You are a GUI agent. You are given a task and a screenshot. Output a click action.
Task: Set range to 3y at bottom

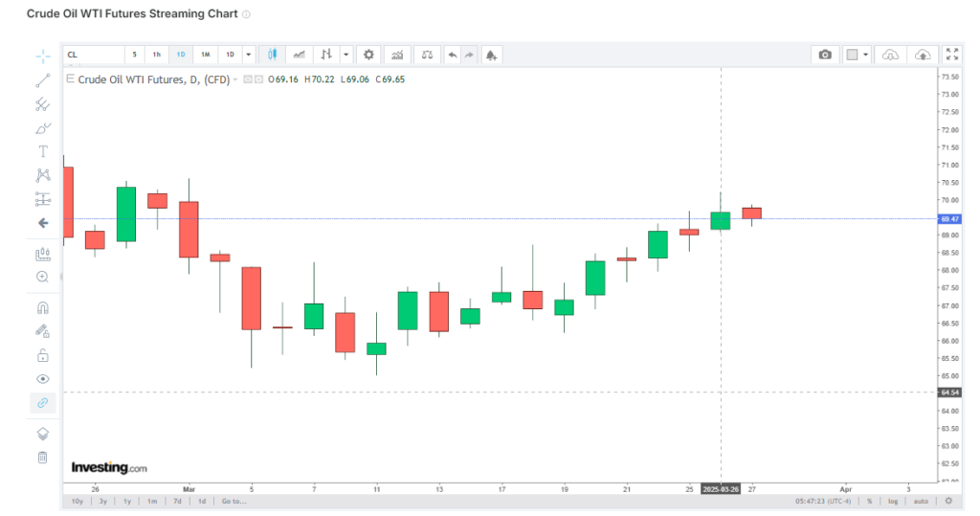101,501
